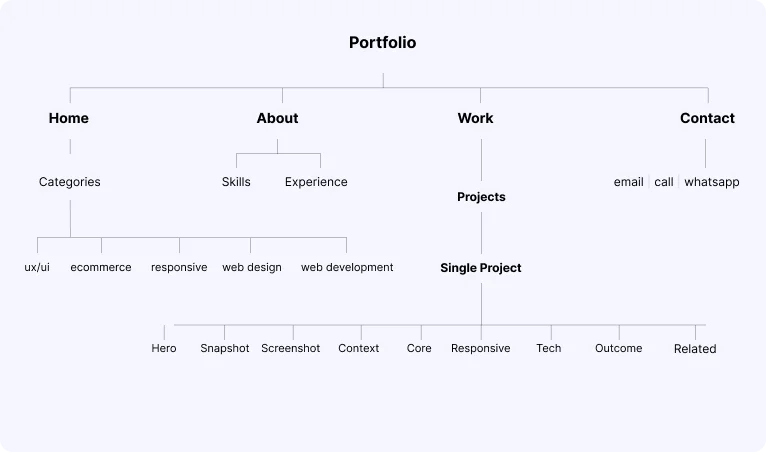Screen dimensions: 766x452
Task: Open the About node
Action: [277, 118]
